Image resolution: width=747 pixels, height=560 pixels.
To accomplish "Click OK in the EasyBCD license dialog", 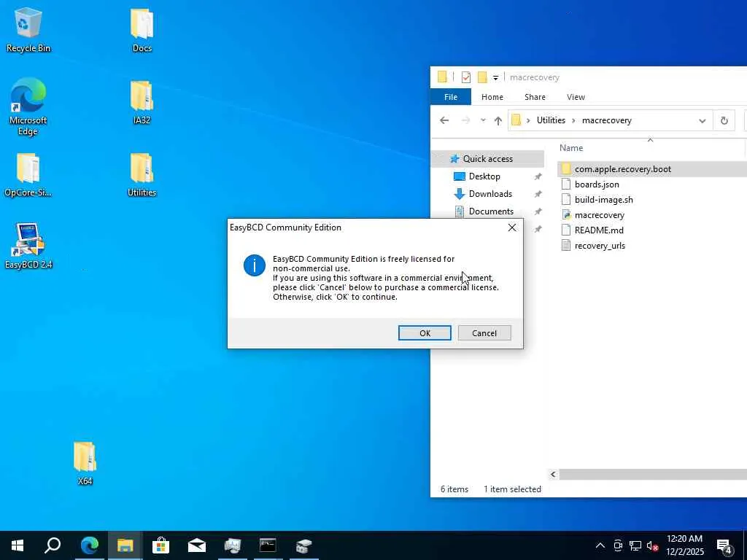I will pos(425,332).
